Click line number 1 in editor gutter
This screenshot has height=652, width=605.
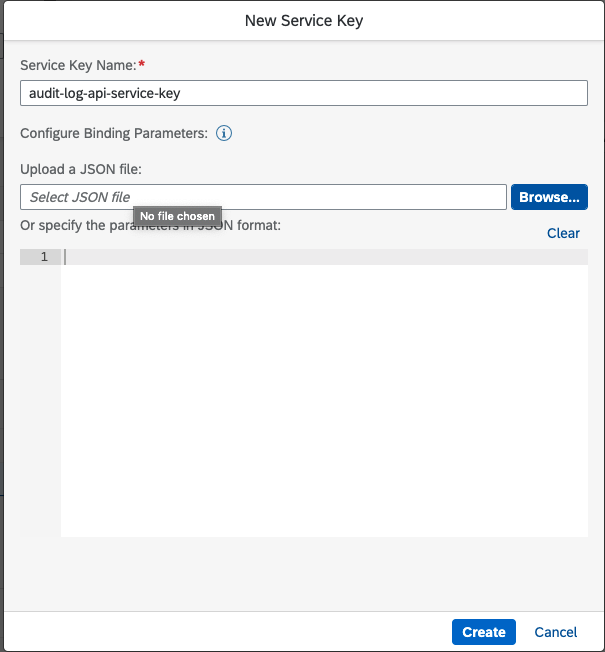click(x=44, y=257)
